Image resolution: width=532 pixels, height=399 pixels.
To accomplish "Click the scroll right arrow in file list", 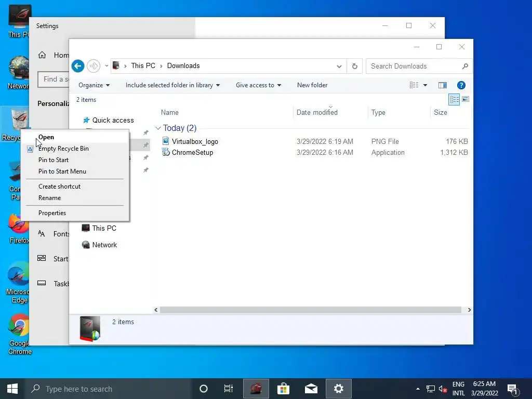I will pyautogui.click(x=469, y=310).
